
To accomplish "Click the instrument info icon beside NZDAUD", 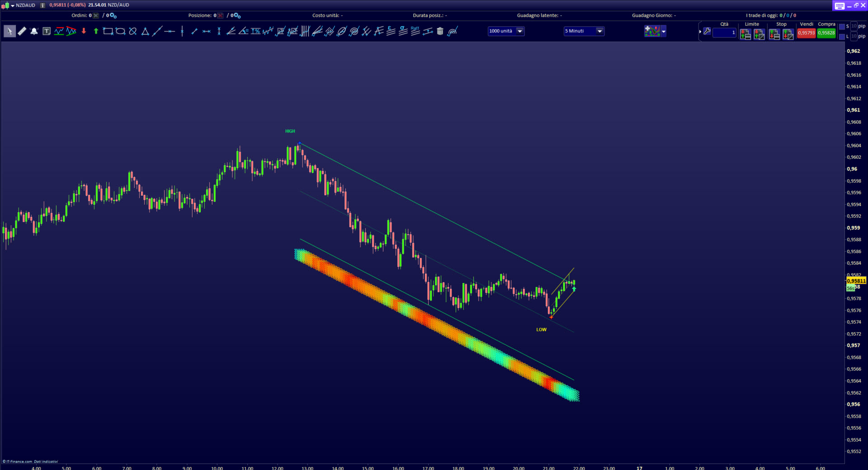I will point(42,5).
